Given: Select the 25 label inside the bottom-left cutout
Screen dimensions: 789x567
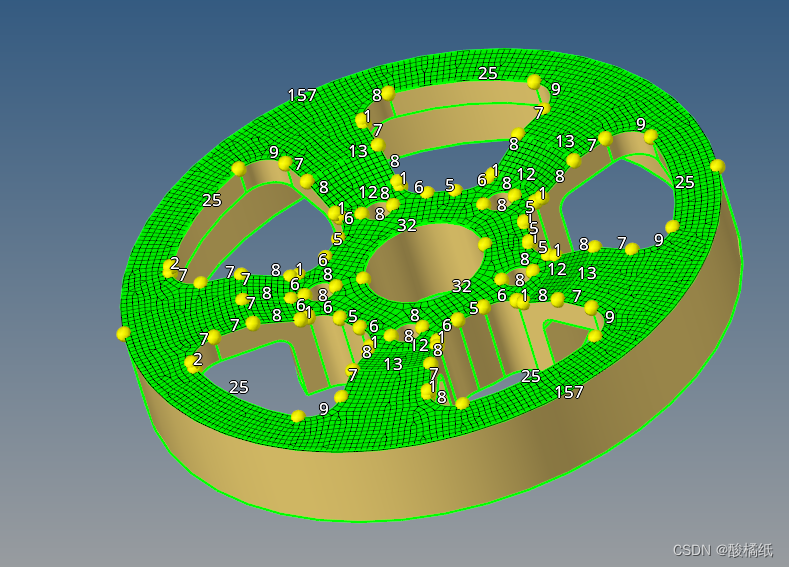Looking at the screenshot, I should (x=238, y=387).
